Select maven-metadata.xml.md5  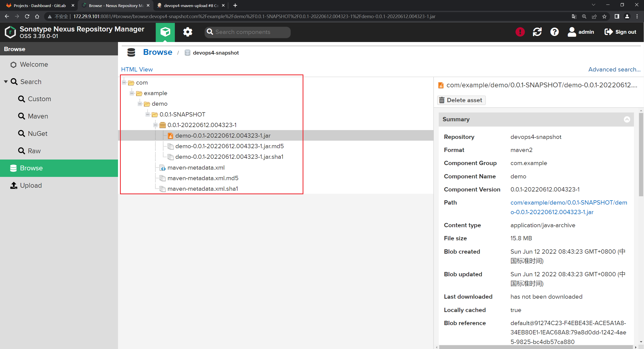tap(203, 178)
